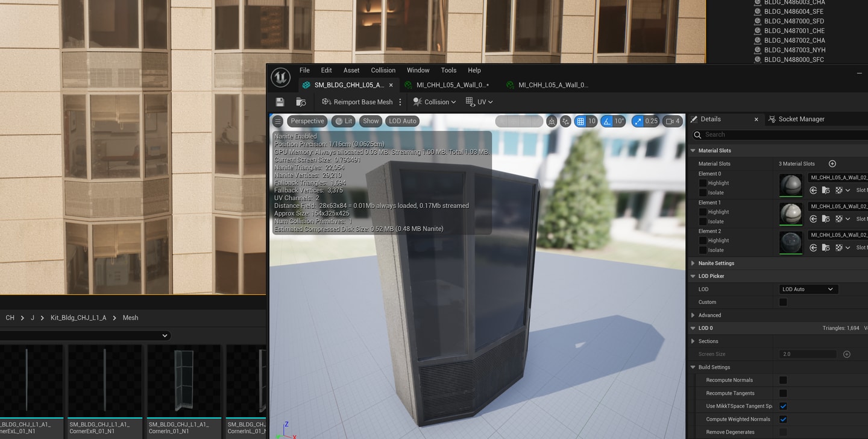Expand the Nanite Settings section
The image size is (868, 439).
click(715, 263)
